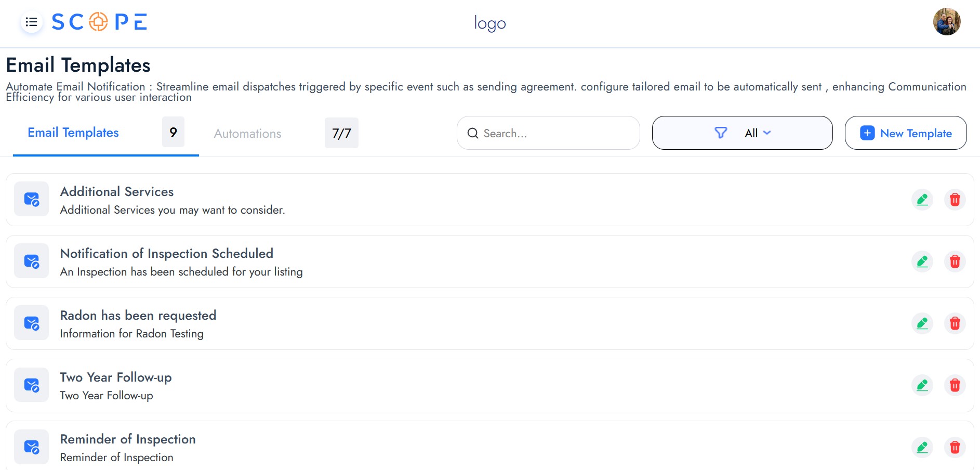Edit the Two Year Follow-up template
This screenshot has height=470, width=980.
click(922, 385)
